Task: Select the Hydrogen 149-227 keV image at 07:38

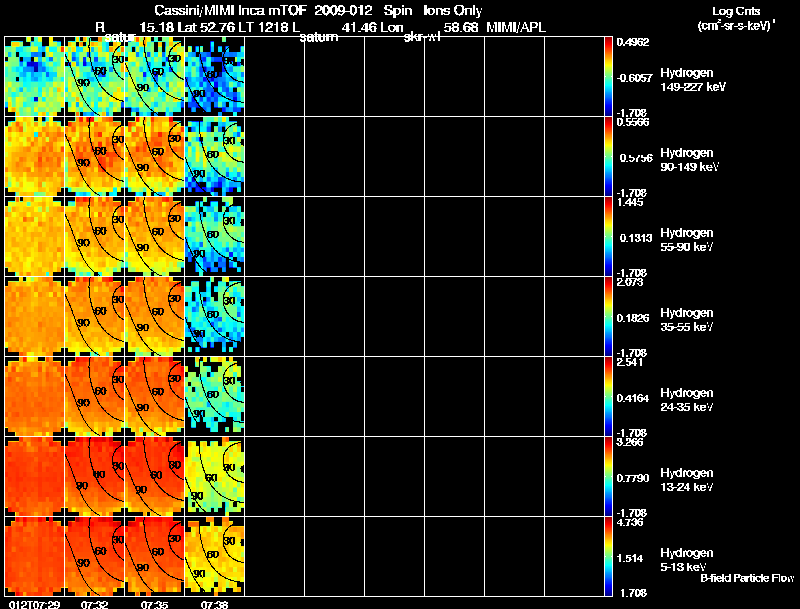Action: pyautogui.click(x=215, y=77)
